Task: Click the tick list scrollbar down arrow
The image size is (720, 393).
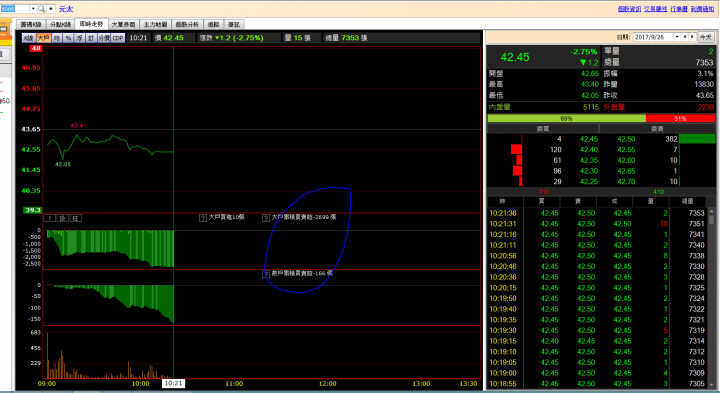Action: point(712,385)
